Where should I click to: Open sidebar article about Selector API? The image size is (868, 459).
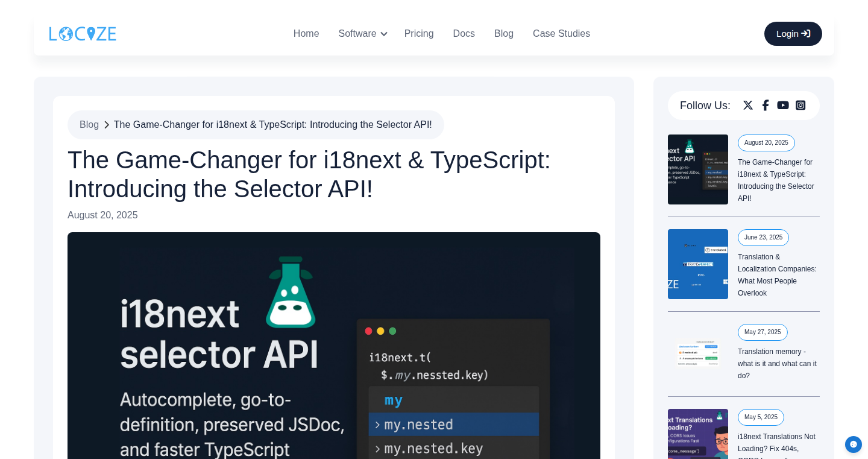coord(777,180)
